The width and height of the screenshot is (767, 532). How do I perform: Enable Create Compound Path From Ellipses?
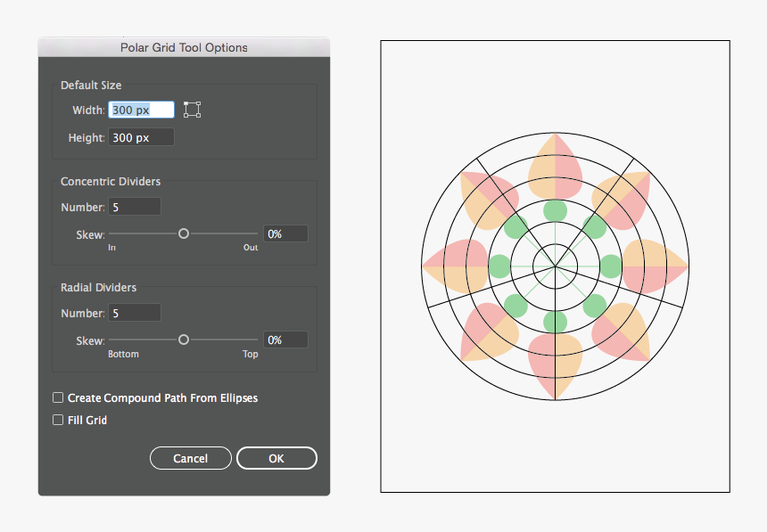[x=58, y=397]
